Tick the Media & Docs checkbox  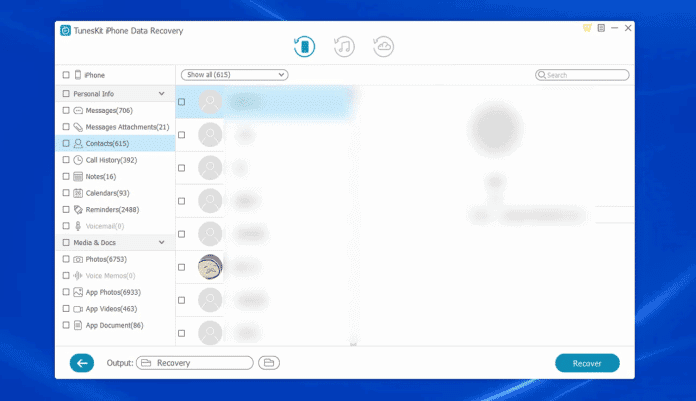coord(66,242)
